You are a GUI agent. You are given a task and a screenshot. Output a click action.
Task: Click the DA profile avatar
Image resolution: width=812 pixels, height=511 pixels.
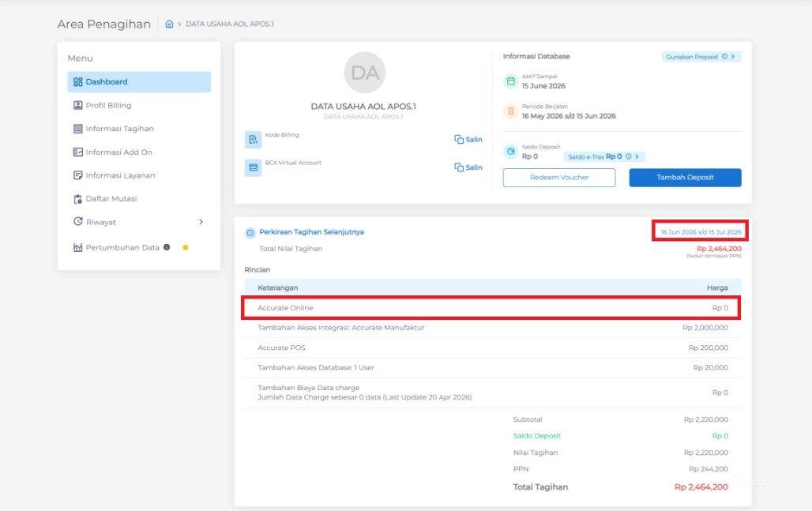[365, 73]
